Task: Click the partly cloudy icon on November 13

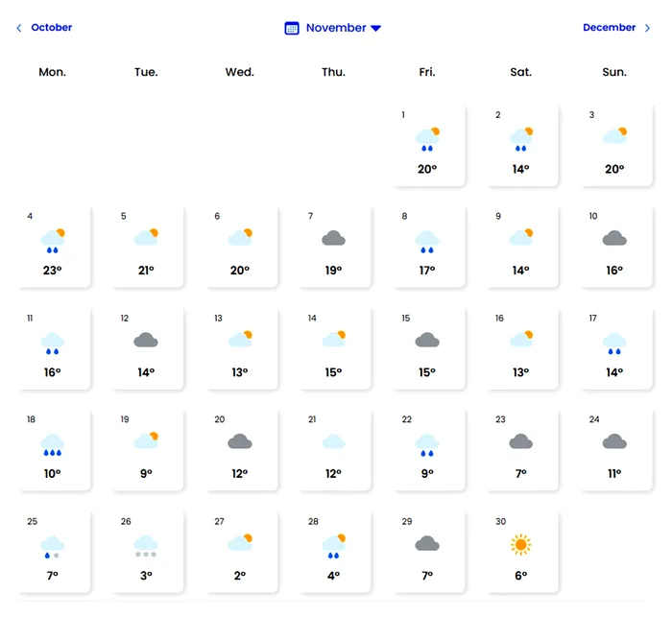Action: 240,339
